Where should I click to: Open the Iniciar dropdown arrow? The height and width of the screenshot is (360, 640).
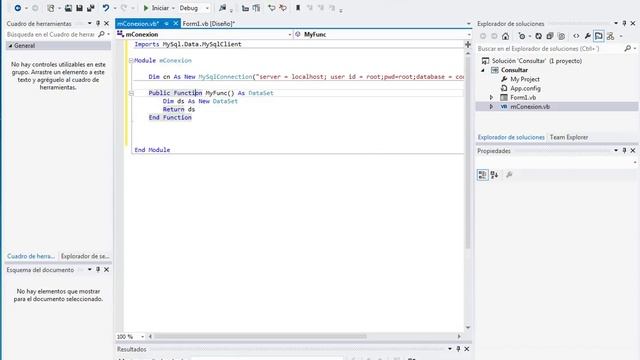[173, 8]
